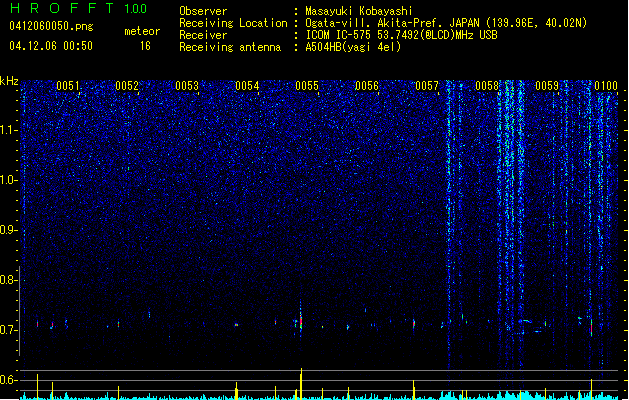Image resolution: width=629 pixels, height=400 pixels.
Task: Click time marker 0056
Action: [x=367, y=86]
